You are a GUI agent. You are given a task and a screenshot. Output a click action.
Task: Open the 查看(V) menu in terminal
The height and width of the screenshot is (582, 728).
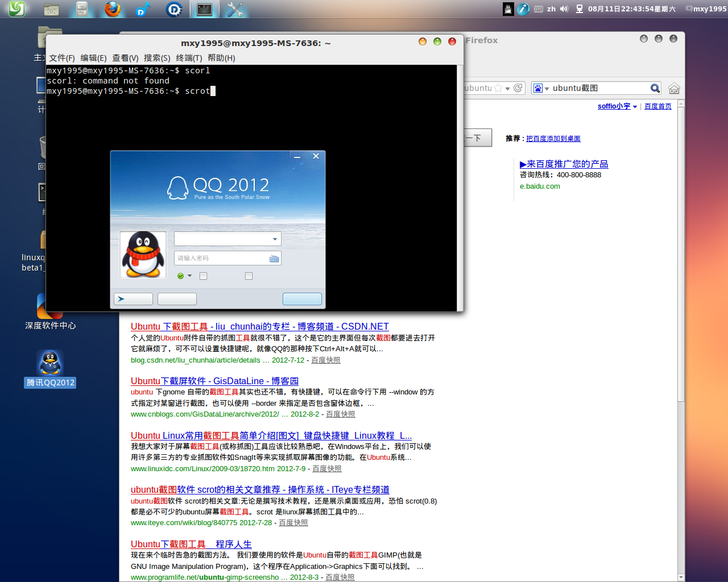click(126, 58)
